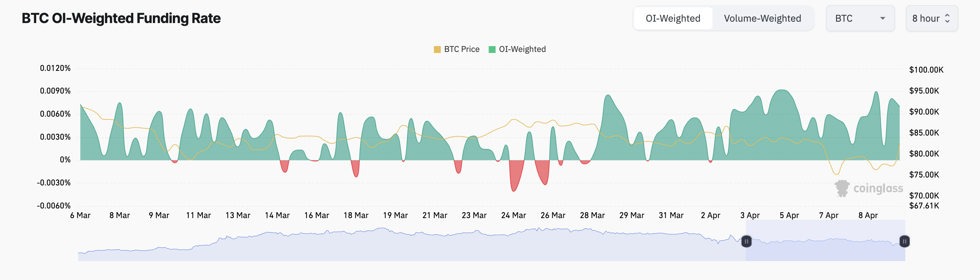Image resolution: width=980 pixels, height=280 pixels.
Task: Expand the 8 hour interval selector
Action: (931, 18)
